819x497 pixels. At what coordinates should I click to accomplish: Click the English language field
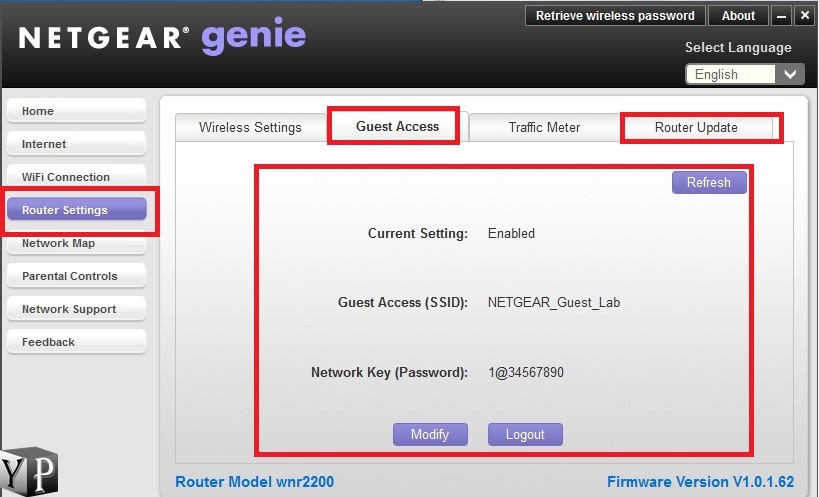[730, 74]
